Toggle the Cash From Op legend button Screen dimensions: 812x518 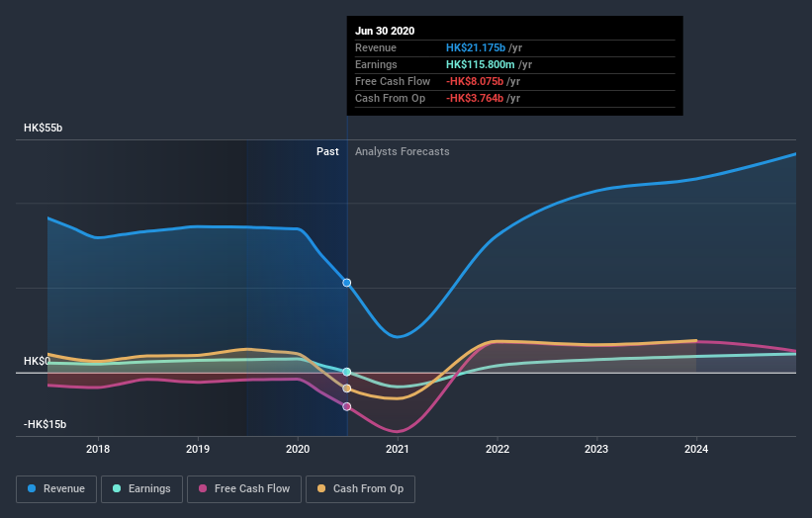(360, 489)
